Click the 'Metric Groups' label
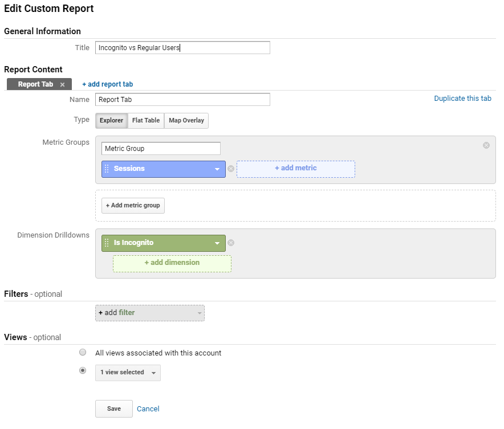504x429 pixels. tap(66, 142)
